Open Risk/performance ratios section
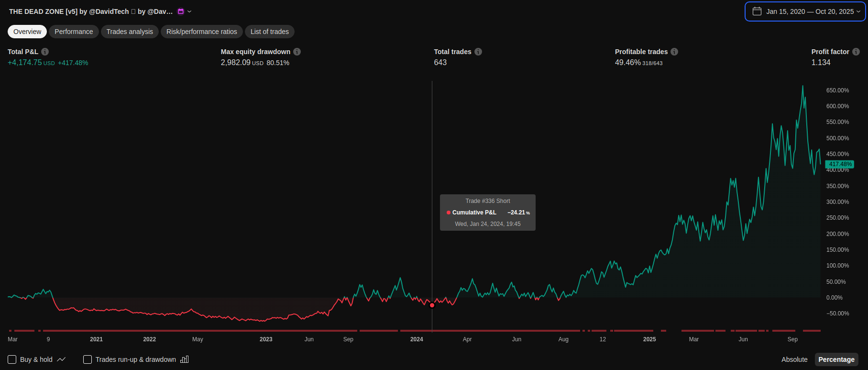 pyautogui.click(x=202, y=32)
